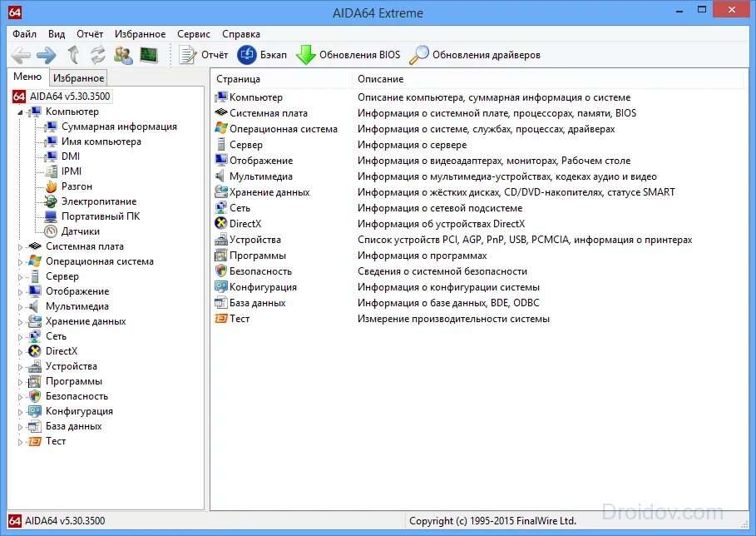This screenshot has height=536, width=756.
Task: Open the Отчёт menu in menu bar
Action: click(x=90, y=34)
